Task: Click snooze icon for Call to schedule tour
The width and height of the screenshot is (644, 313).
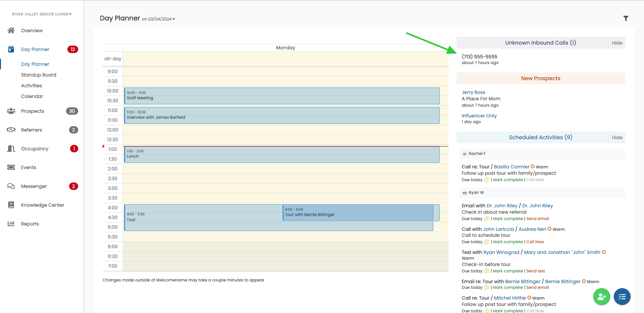Action: point(486,242)
